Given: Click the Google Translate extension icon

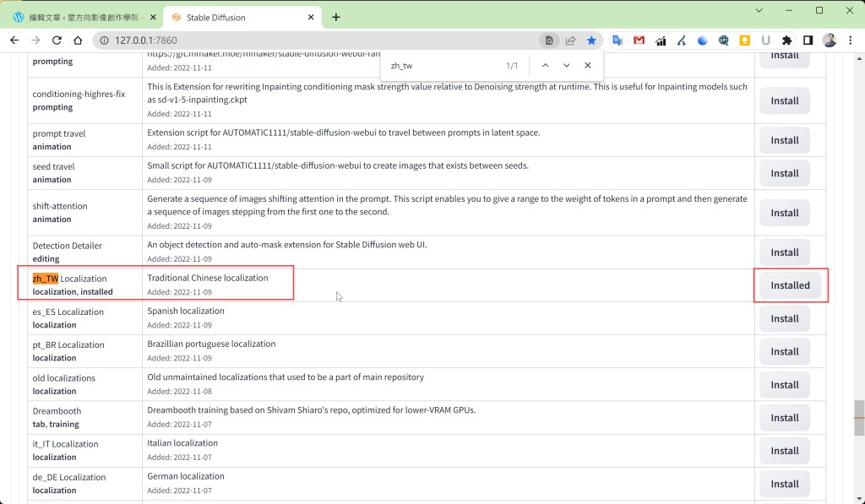Looking at the screenshot, I should point(617,40).
